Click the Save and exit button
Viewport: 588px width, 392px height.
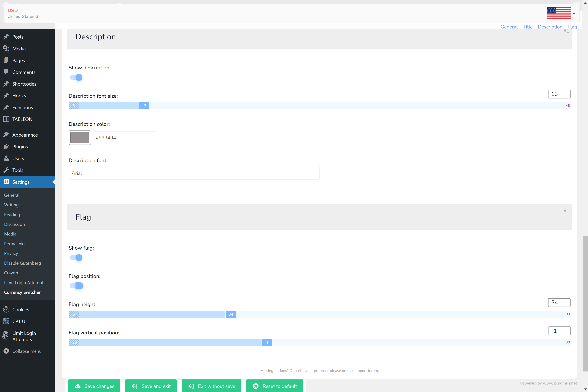pos(151,386)
